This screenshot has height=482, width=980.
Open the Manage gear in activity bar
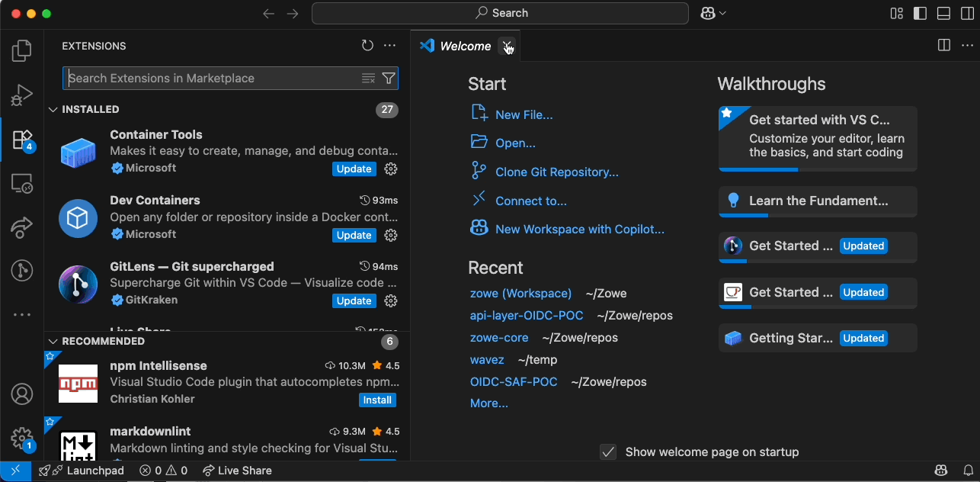21,439
